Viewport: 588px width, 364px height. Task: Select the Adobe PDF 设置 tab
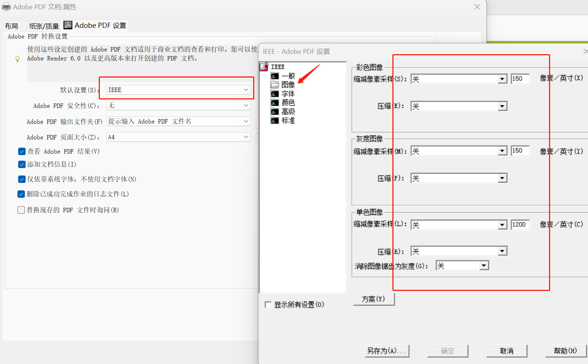pyautogui.click(x=95, y=25)
